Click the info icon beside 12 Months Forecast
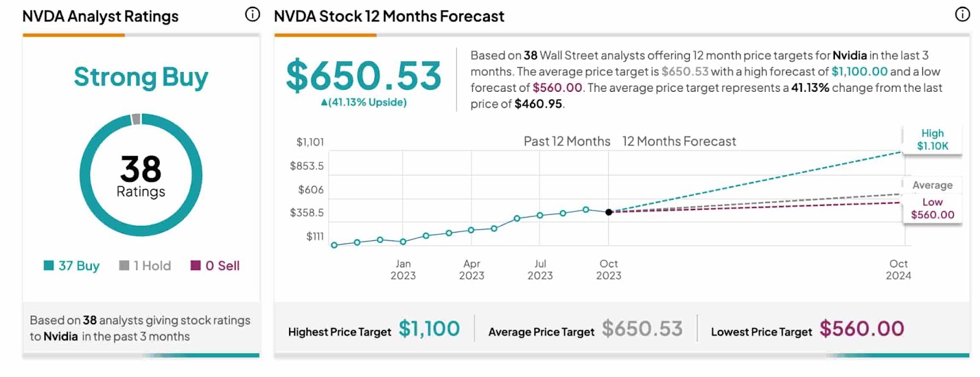This screenshot has height=377, width=980. pos(962,15)
